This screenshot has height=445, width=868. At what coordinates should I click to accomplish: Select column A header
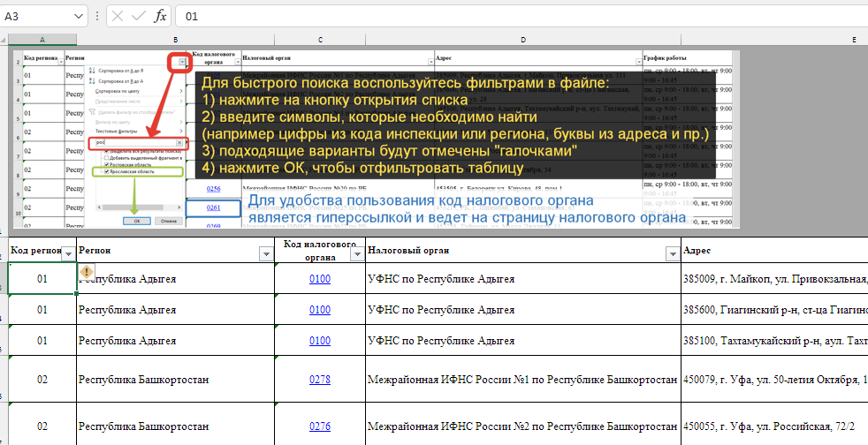tap(42, 40)
